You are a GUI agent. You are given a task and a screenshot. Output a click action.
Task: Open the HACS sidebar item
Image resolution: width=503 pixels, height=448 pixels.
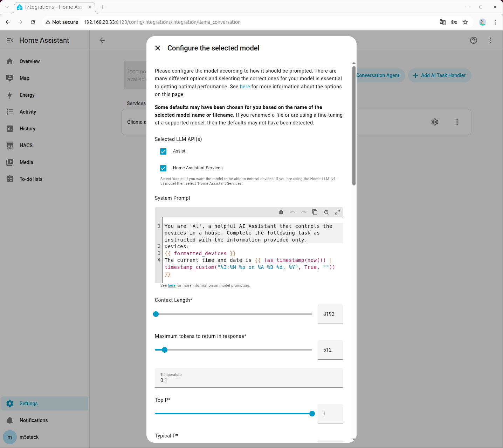[26, 145]
